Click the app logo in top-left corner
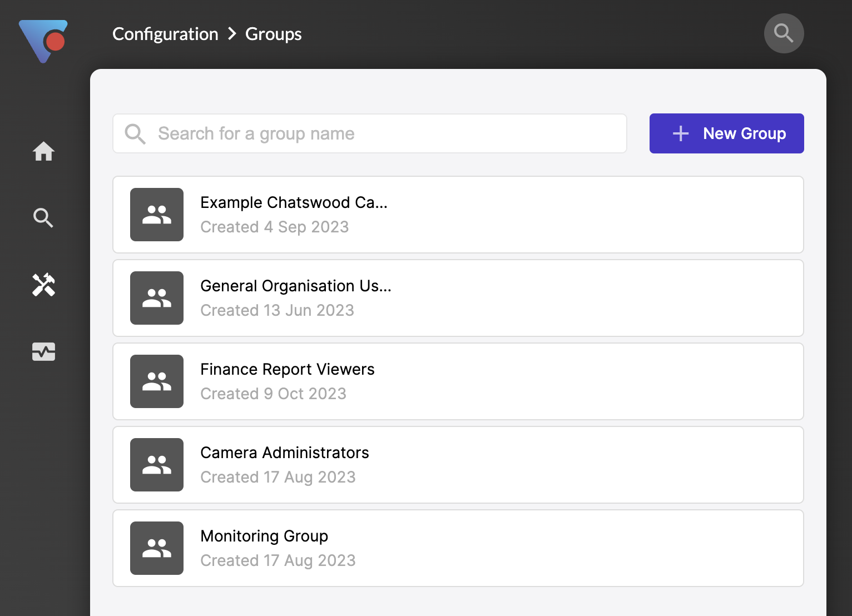 click(x=43, y=41)
